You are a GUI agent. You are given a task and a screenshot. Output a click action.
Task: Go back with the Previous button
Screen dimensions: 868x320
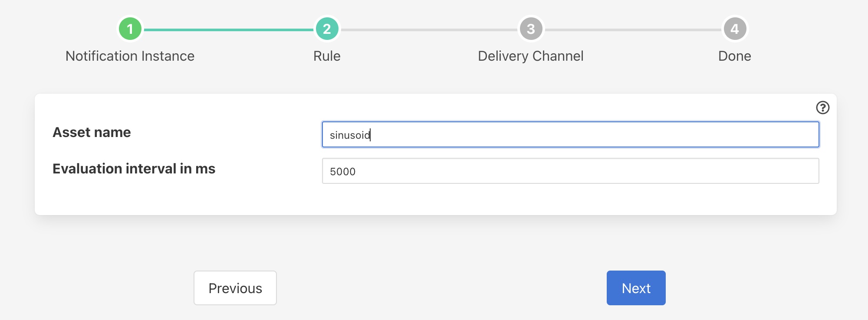point(235,288)
